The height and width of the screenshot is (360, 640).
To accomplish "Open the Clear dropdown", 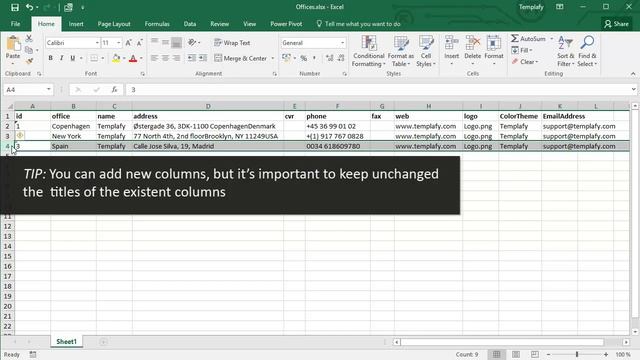I will (525, 62).
